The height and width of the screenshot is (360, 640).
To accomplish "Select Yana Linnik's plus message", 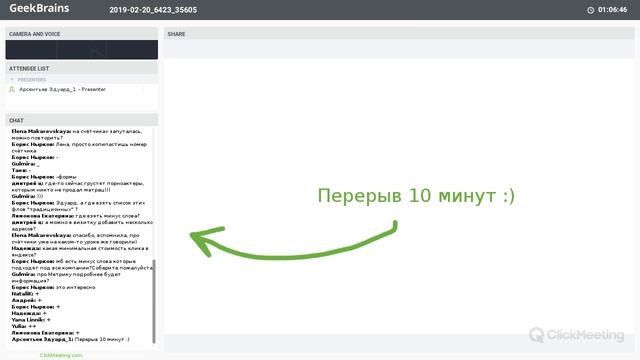I will (x=31, y=320).
